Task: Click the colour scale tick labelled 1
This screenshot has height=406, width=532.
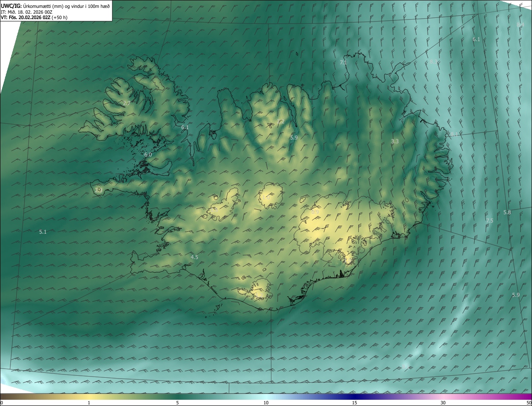Action: 89,403
